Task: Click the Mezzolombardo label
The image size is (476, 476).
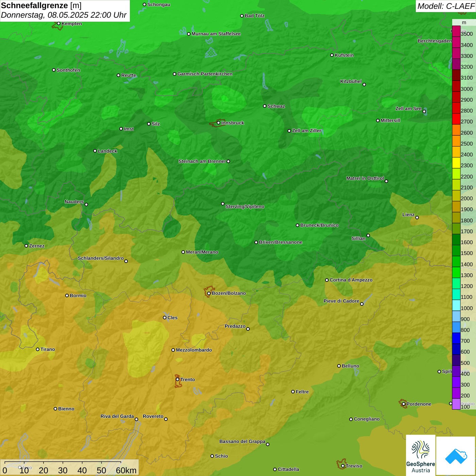Action: click(x=194, y=350)
